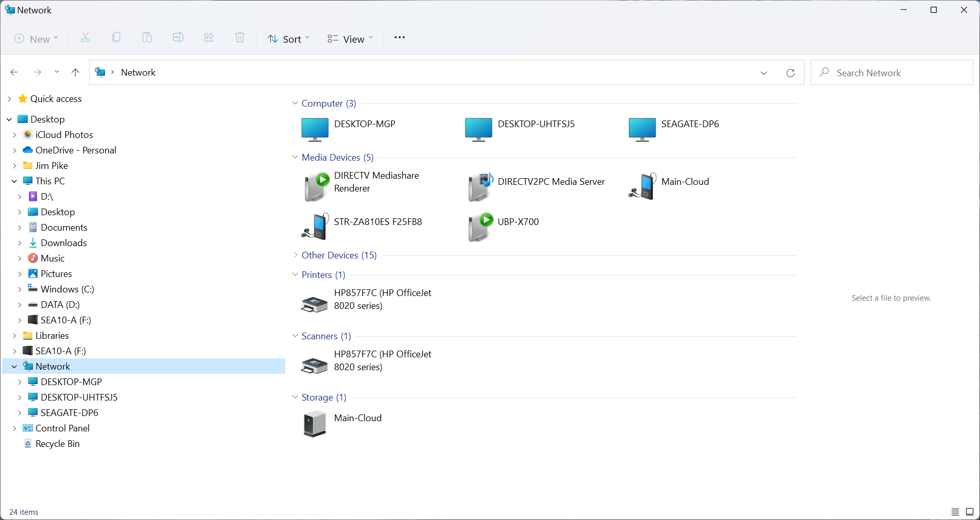Viewport: 980px width, 520px height.
Task: Collapse the Printers (1) group
Action: click(x=295, y=274)
